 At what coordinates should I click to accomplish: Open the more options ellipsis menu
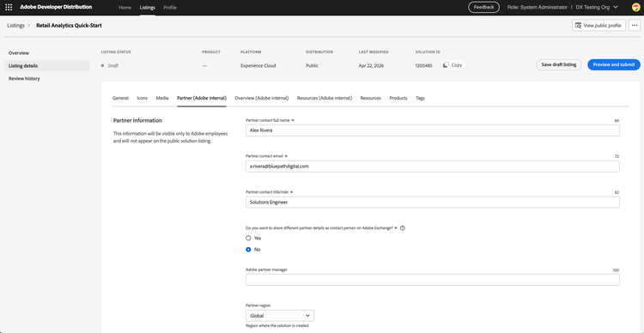pyautogui.click(x=635, y=26)
